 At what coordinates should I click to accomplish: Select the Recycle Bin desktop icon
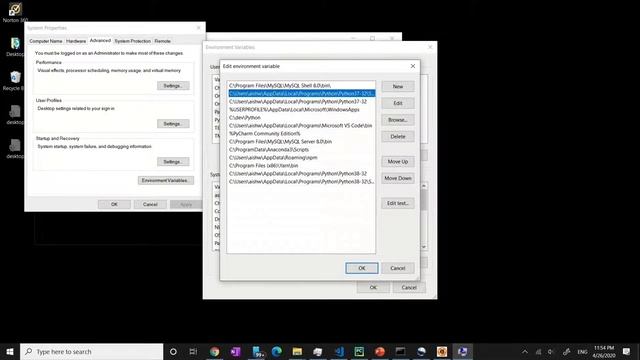click(x=15, y=80)
